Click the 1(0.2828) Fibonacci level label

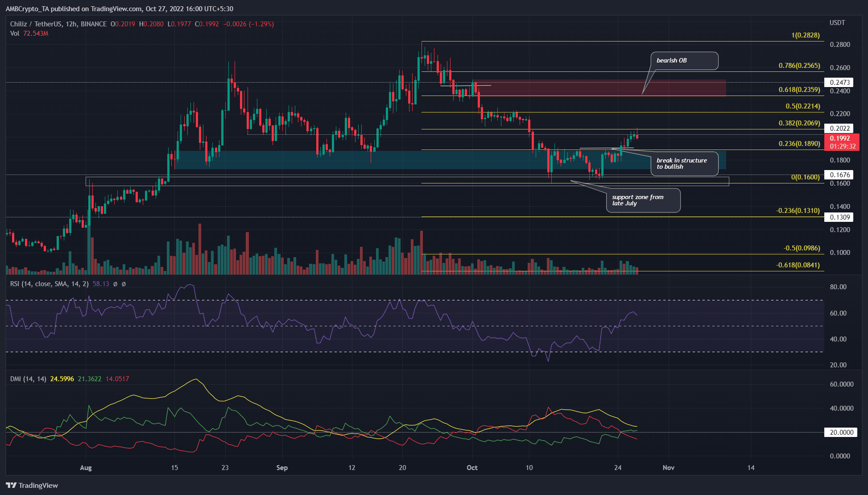point(806,35)
